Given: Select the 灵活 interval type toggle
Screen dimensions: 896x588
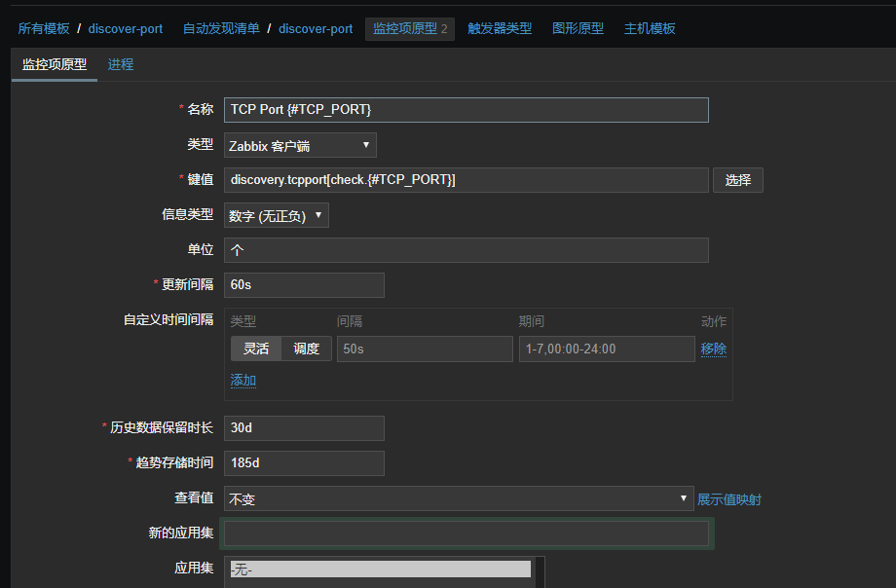Looking at the screenshot, I should coord(256,349).
